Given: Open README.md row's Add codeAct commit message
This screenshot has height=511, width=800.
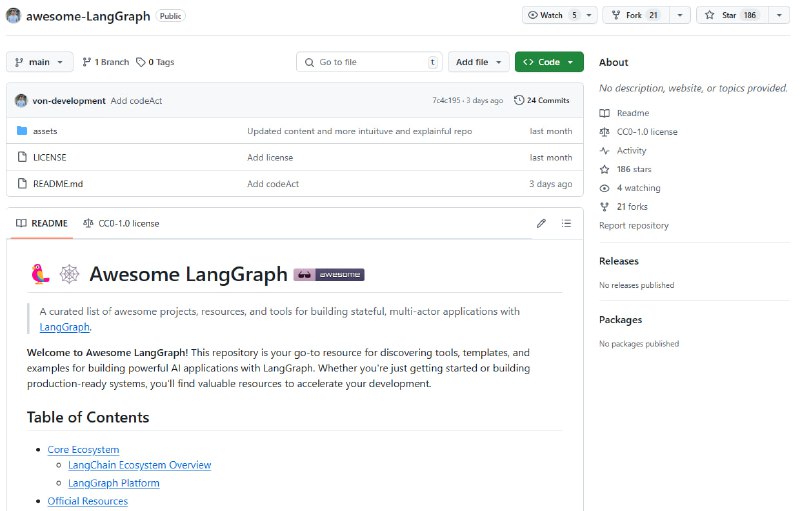Looking at the screenshot, I should click(273, 184).
